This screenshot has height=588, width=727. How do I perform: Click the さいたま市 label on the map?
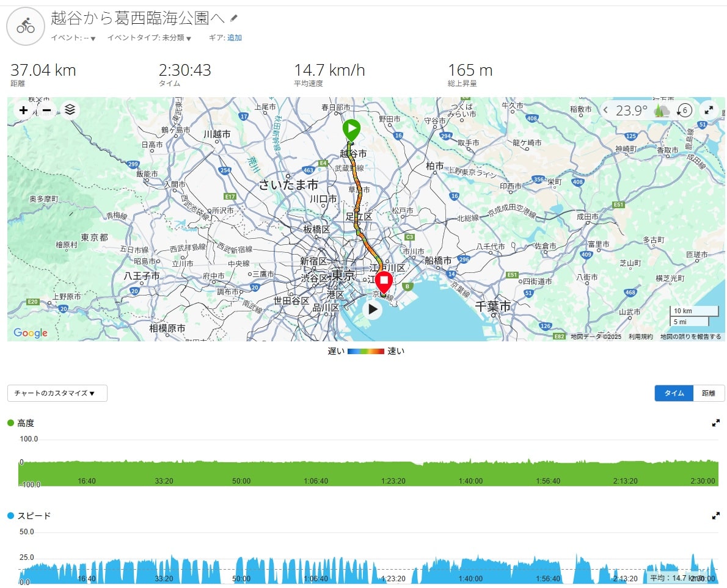(x=288, y=185)
